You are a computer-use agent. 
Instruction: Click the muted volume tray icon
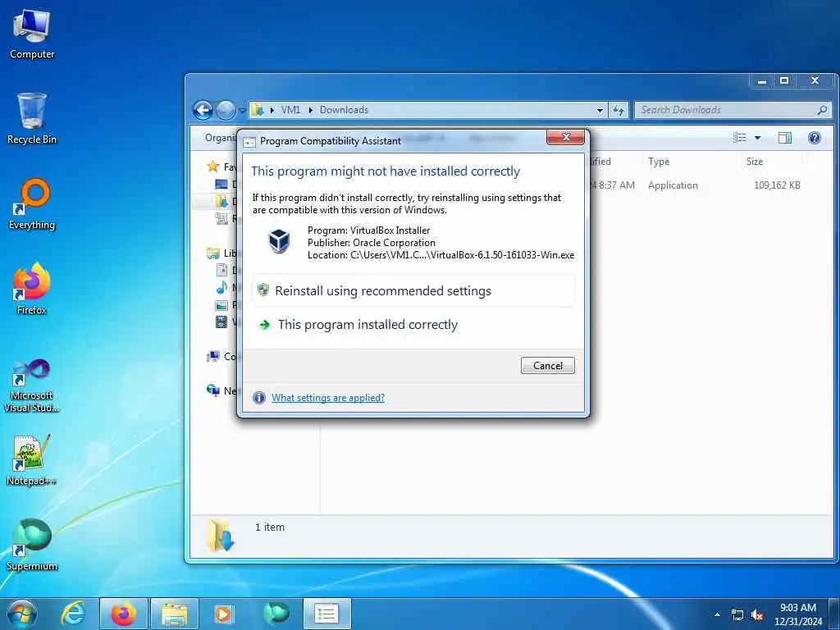(x=757, y=615)
